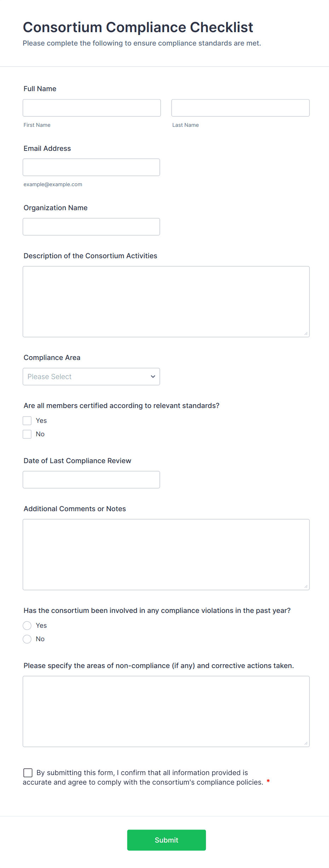Focus the Email Address field
This screenshot has height=868, width=329.
91,167
